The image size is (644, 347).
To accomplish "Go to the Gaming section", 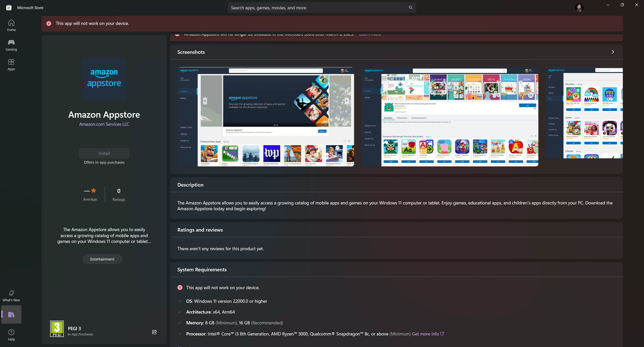I will (11, 45).
